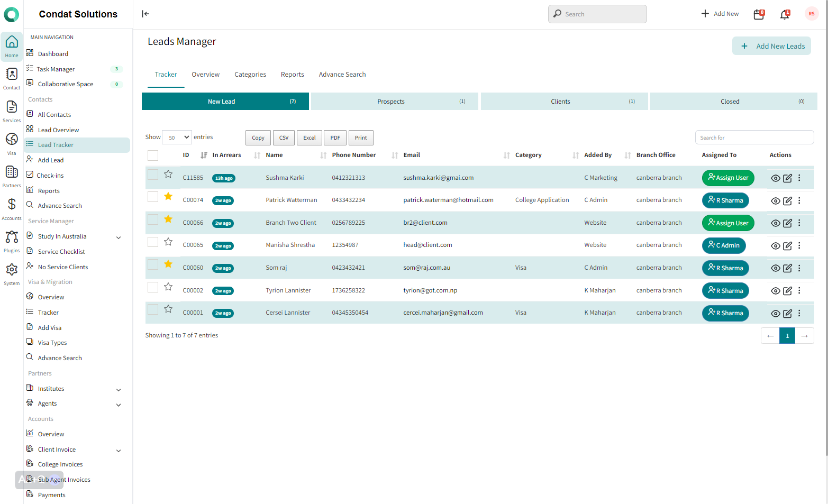Edit the Tyrion Lannister lead
The height and width of the screenshot is (504, 828).
(x=787, y=291)
